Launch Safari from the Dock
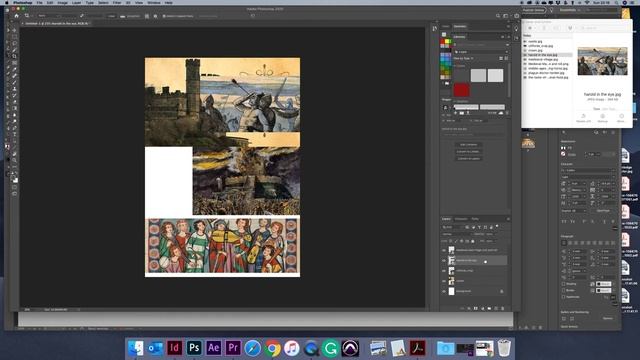This screenshot has height=360, width=640. pos(253,348)
